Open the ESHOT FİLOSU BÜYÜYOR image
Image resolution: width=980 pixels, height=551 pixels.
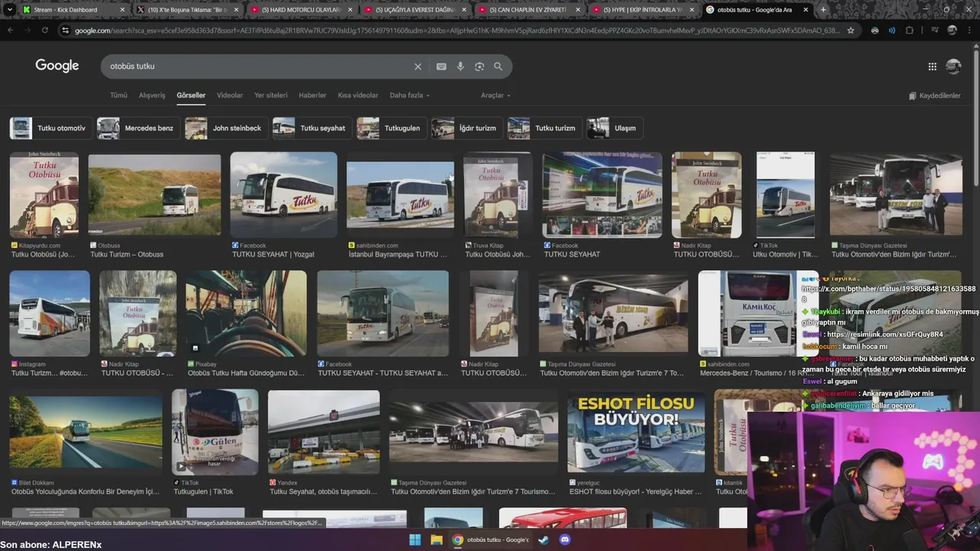(636, 432)
